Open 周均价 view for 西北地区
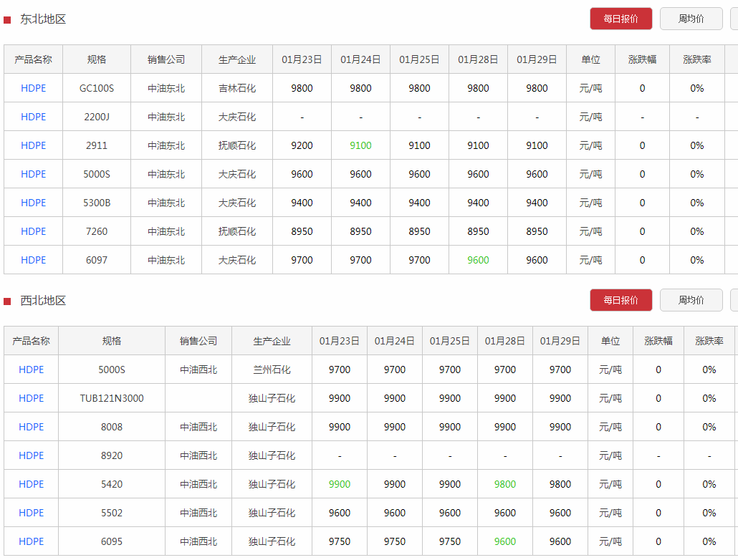 pos(691,300)
